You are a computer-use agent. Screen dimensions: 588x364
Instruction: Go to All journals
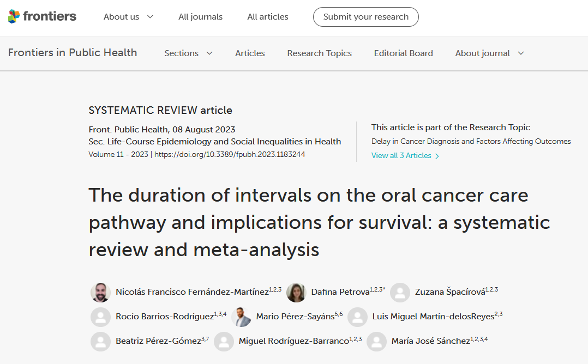coord(200,17)
